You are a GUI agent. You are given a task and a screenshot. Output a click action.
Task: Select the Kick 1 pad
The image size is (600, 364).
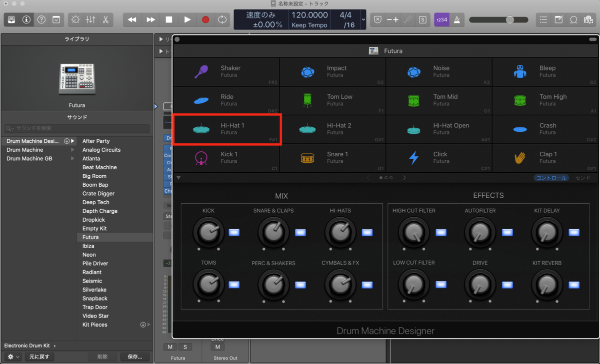(226, 158)
